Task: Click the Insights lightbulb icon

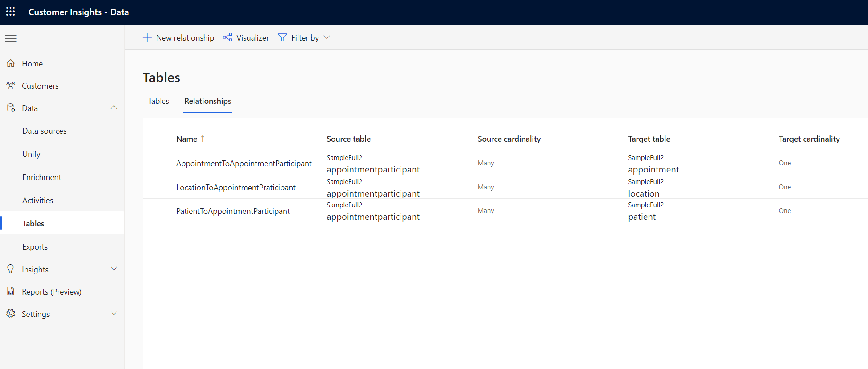Action: click(11, 269)
